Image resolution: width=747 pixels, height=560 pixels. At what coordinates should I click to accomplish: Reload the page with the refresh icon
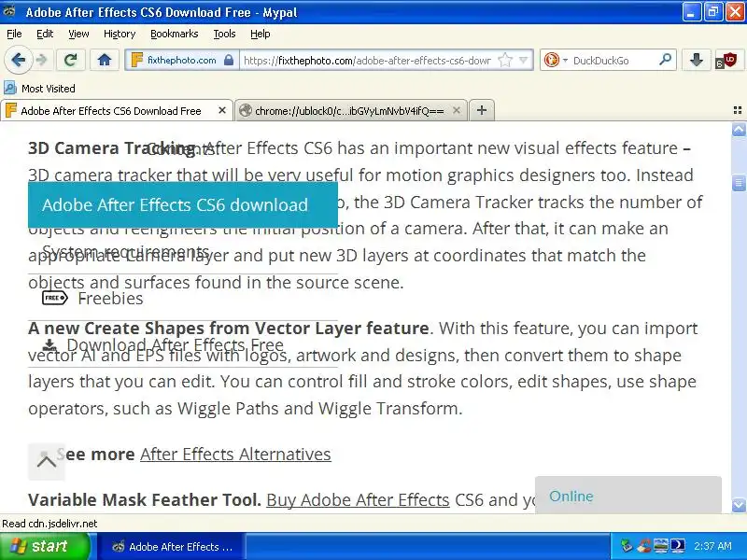click(71, 60)
